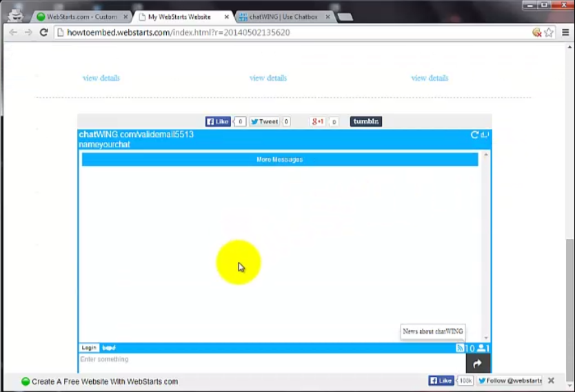Click the last view details link
The width and height of the screenshot is (575, 392).
[x=430, y=78]
